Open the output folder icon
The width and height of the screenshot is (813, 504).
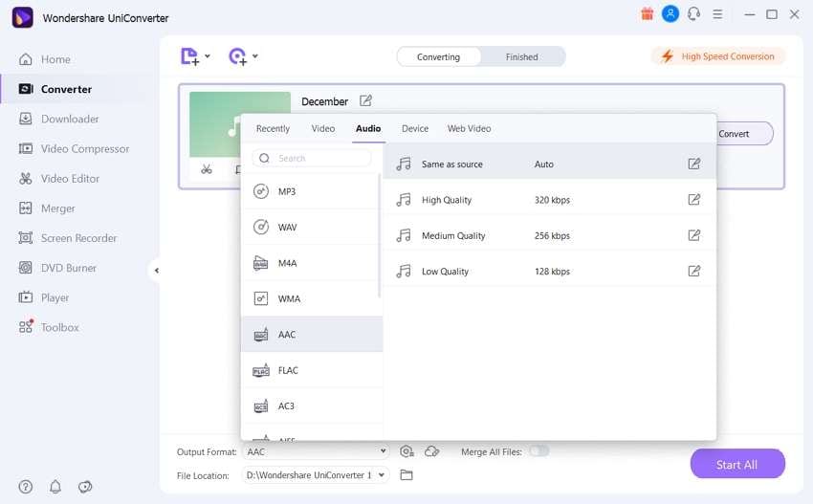tap(406, 475)
